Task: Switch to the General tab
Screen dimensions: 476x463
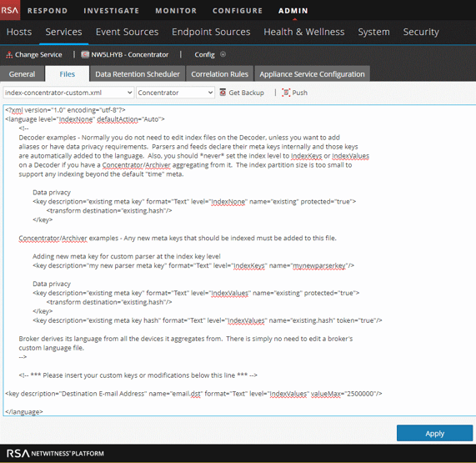Action: [x=23, y=74]
